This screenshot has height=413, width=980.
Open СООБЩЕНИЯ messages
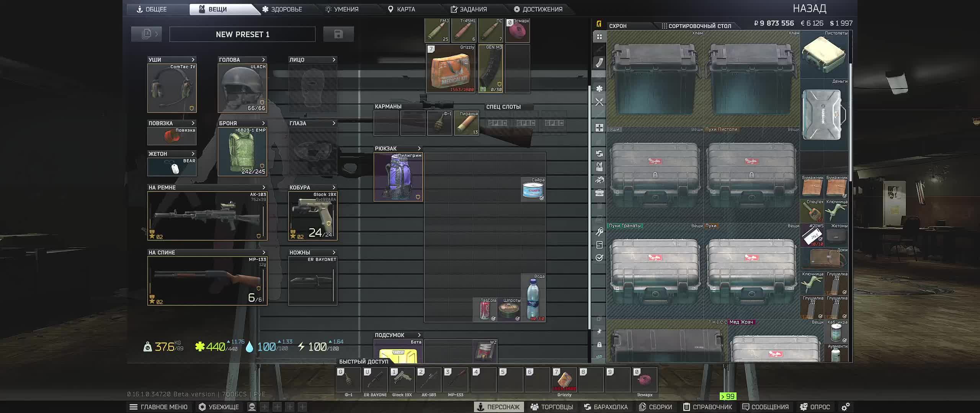click(x=765, y=407)
